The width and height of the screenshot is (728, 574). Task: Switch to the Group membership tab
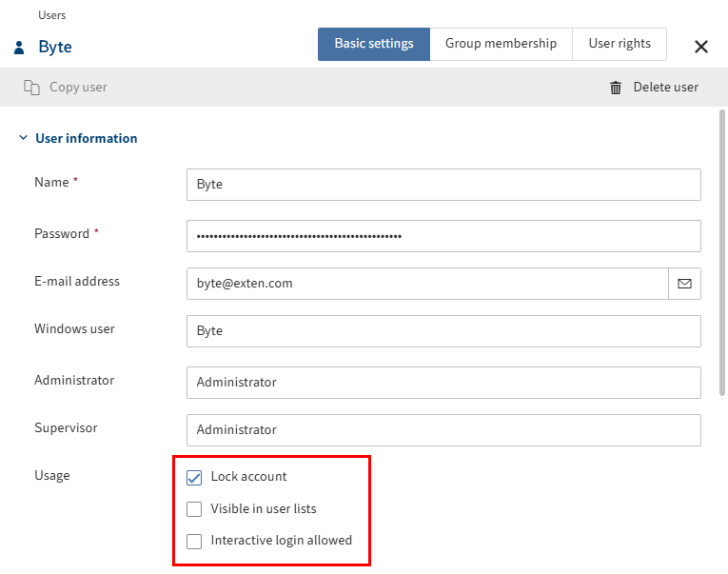pyautogui.click(x=501, y=44)
